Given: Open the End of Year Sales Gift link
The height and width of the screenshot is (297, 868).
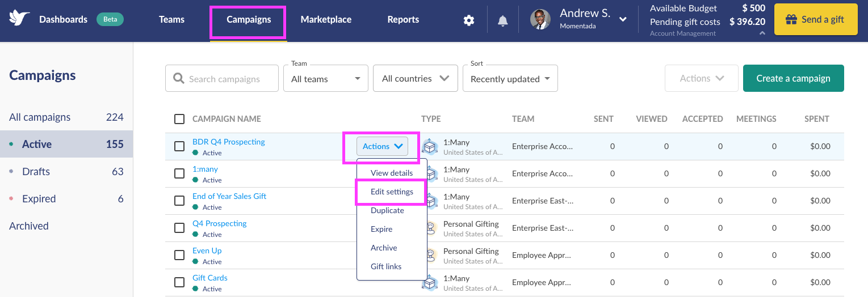Looking at the screenshot, I should click(x=229, y=196).
